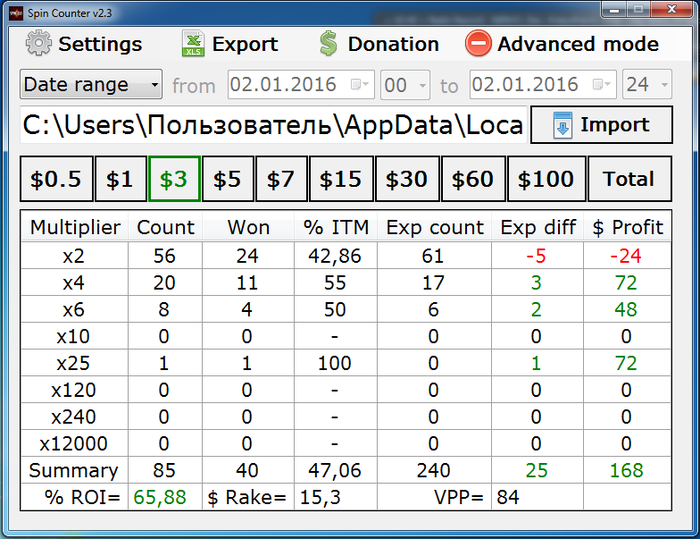Select the x4 multiplier row label
The width and height of the screenshot is (700, 539).
74,283
